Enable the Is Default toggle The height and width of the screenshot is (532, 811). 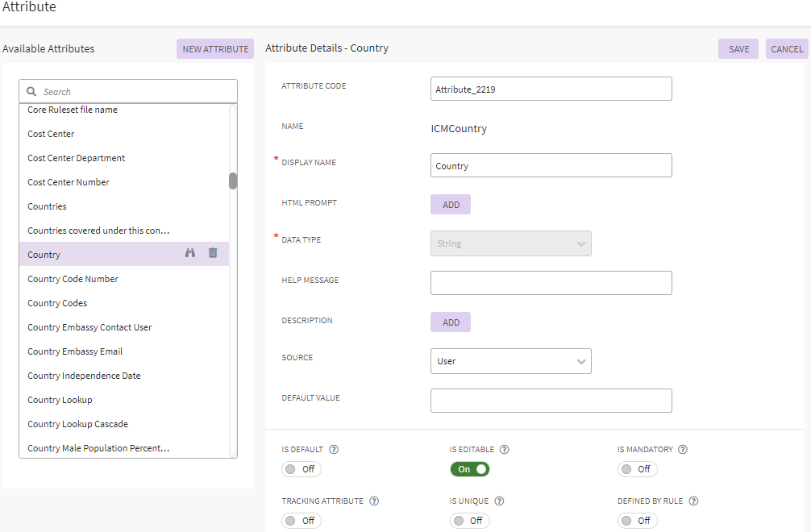(x=302, y=469)
